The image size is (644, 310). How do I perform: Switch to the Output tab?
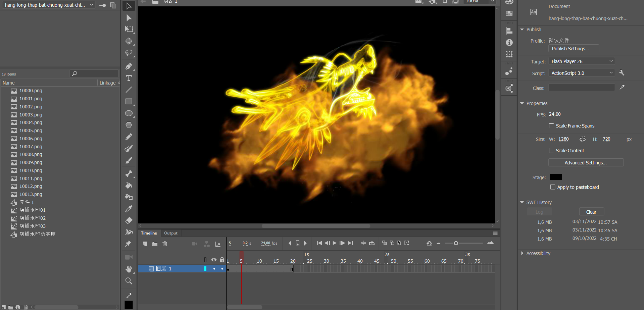pyautogui.click(x=170, y=233)
